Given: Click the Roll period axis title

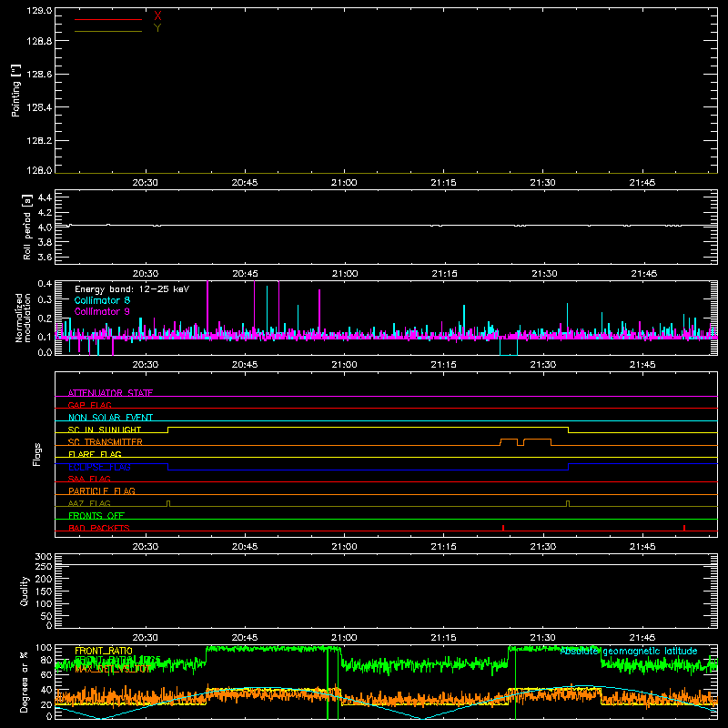Looking at the screenshot, I should click(27, 227).
